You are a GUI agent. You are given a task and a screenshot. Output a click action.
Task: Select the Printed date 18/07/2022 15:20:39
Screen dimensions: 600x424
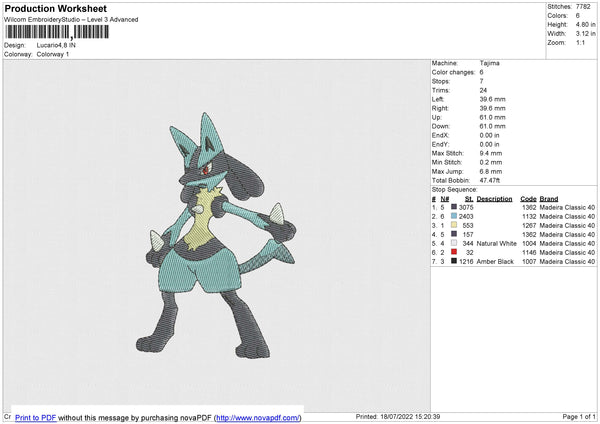point(410,416)
